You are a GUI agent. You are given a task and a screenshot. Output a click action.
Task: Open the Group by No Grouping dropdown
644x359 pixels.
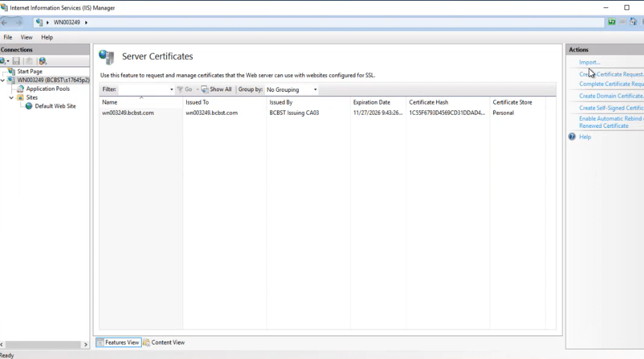click(291, 89)
